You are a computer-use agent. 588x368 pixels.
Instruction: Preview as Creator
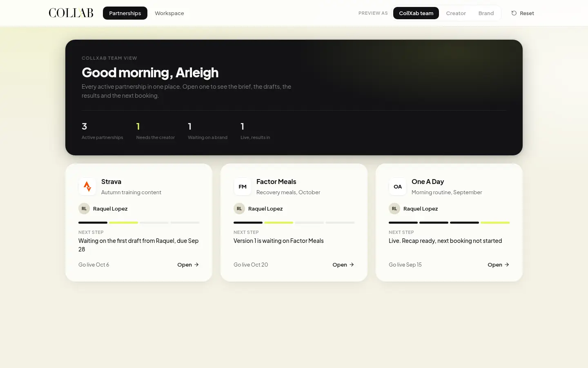(456, 13)
